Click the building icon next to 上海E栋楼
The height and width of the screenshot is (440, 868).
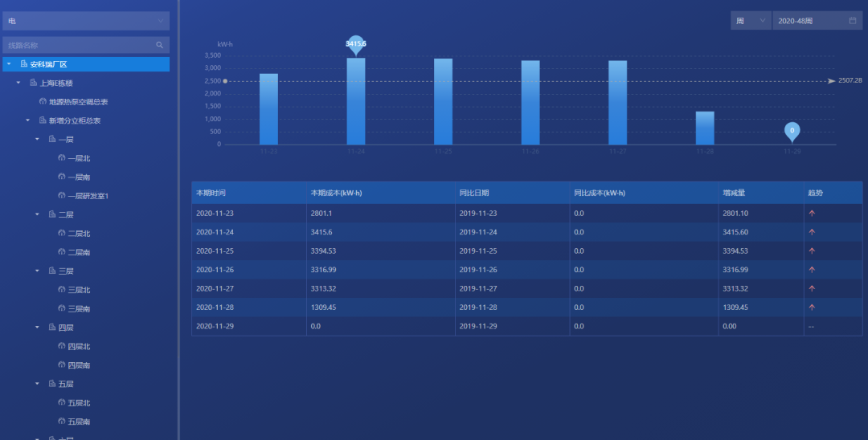point(33,83)
